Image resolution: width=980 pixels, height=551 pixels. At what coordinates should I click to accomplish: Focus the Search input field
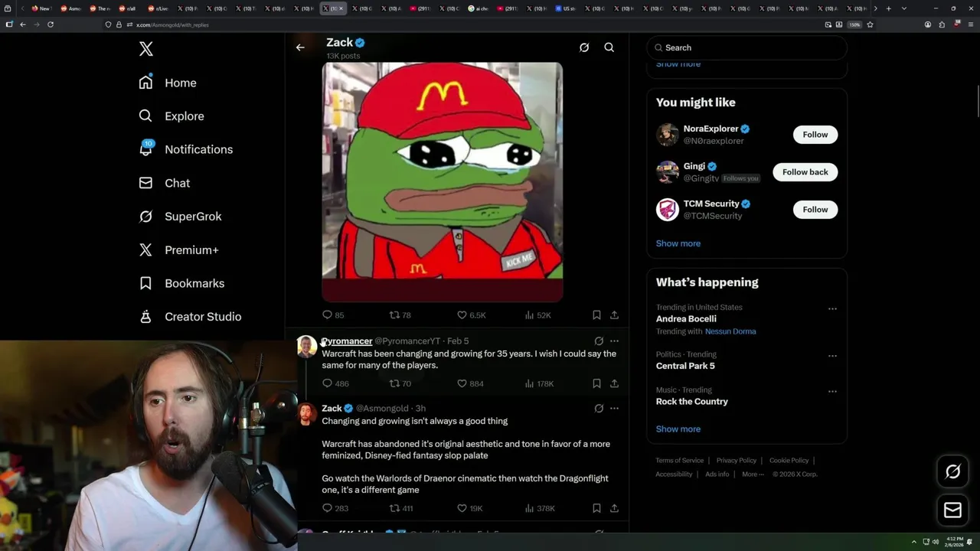(x=746, y=47)
